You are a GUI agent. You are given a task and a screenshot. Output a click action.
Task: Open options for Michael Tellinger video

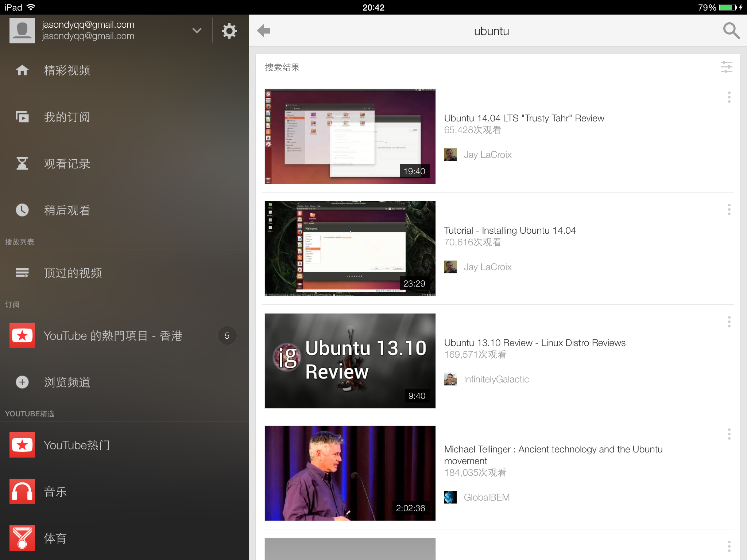coord(729,434)
